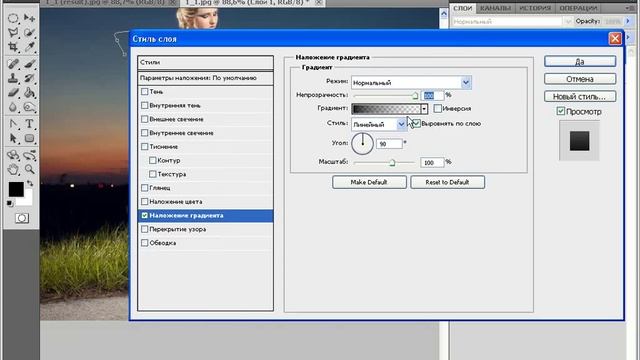The image size is (640, 360).
Task: Select the Type tool
Action: coord(29,124)
